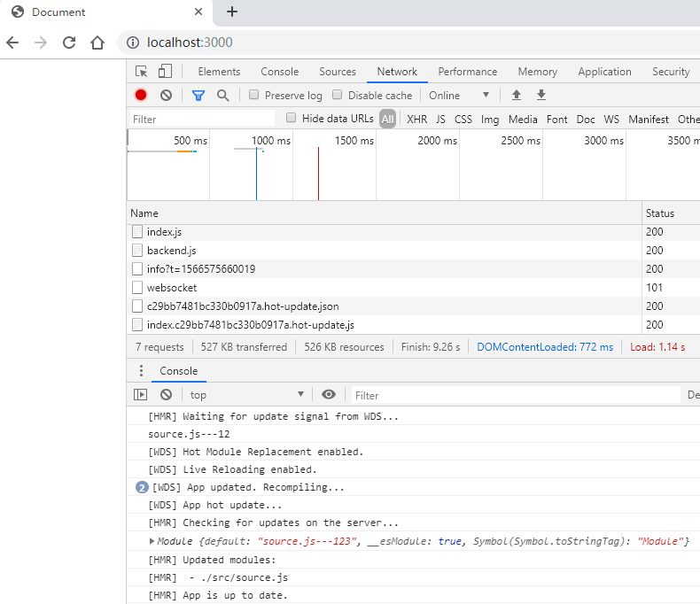The image size is (700, 604).
Task: Click the network Filter text field
Action: [x=202, y=119]
